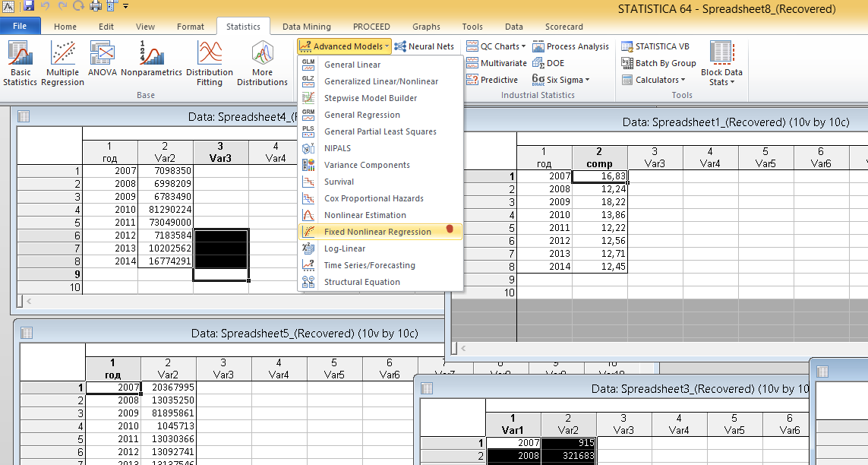Viewport: 868px width, 465px height.
Task: Select General Linear model
Action: click(x=380, y=65)
